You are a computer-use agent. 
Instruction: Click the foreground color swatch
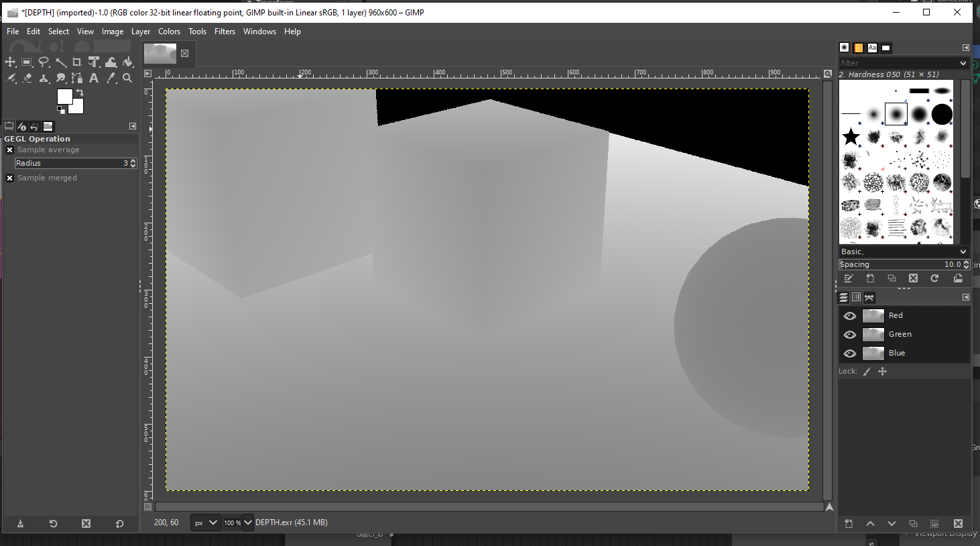[x=64, y=97]
